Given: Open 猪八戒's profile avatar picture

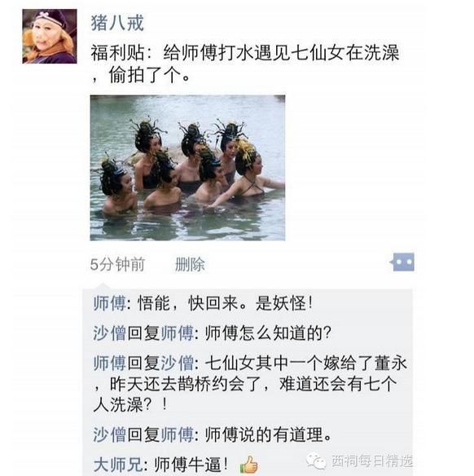Looking at the screenshot, I should tap(50, 36).
